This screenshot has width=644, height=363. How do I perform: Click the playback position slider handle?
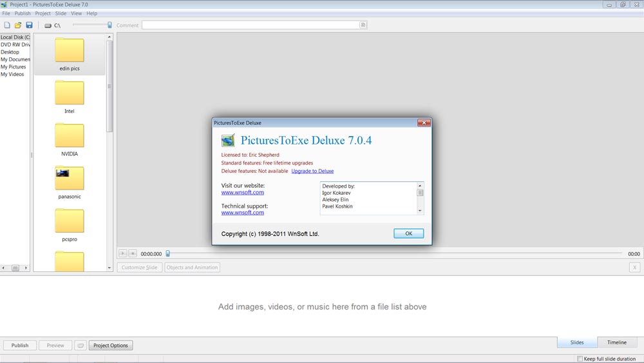point(167,253)
